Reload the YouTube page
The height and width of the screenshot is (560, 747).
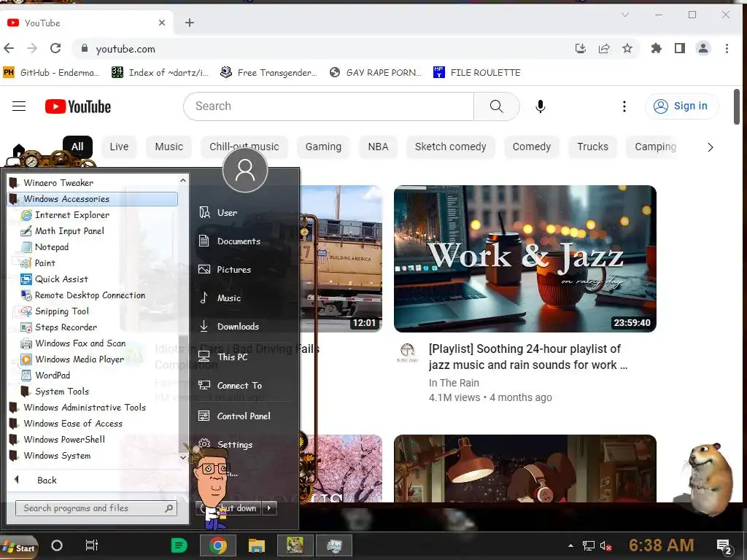pyautogui.click(x=55, y=48)
